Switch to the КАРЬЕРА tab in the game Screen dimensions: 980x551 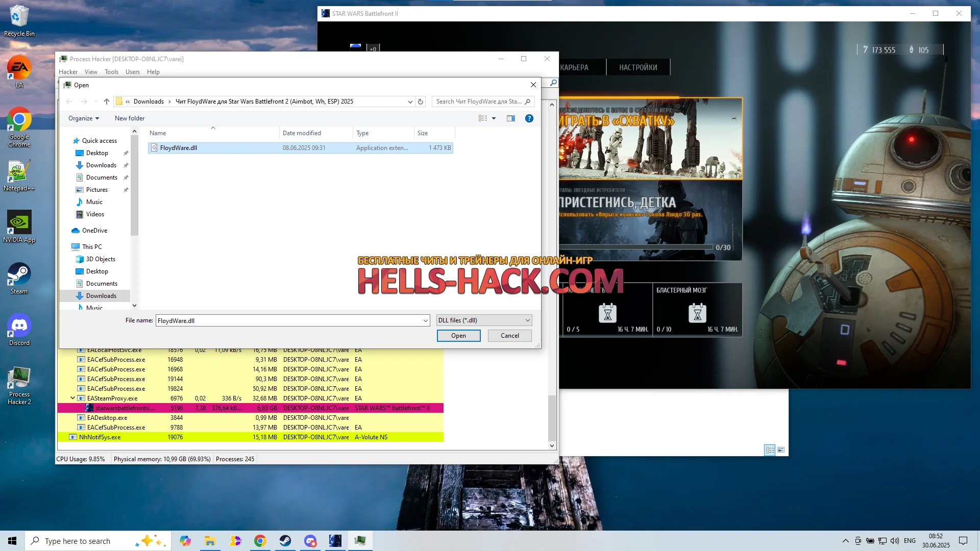[574, 67]
